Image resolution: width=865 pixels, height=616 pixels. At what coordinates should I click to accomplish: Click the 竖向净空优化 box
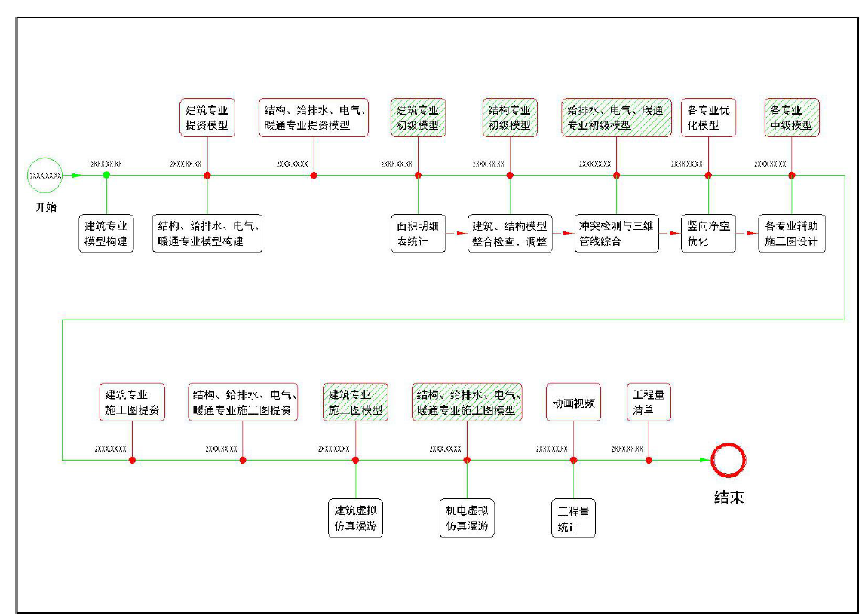tap(708, 233)
